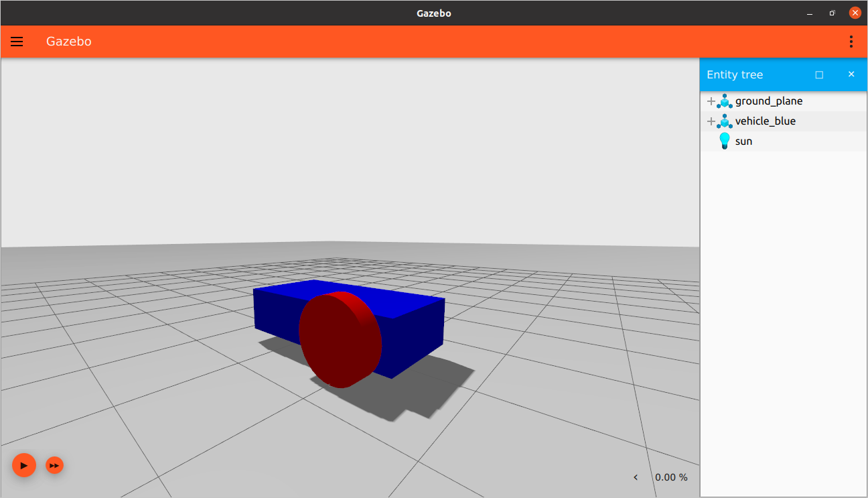Image resolution: width=868 pixels, height=498 pixels.
Task: Expand the vehicle_blue entity
Action: (x=711, y=121)
